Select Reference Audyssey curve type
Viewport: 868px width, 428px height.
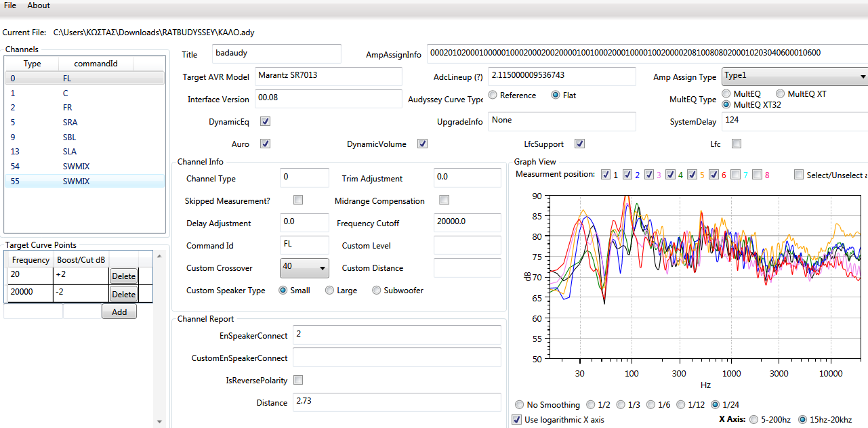tap(493, 95)
